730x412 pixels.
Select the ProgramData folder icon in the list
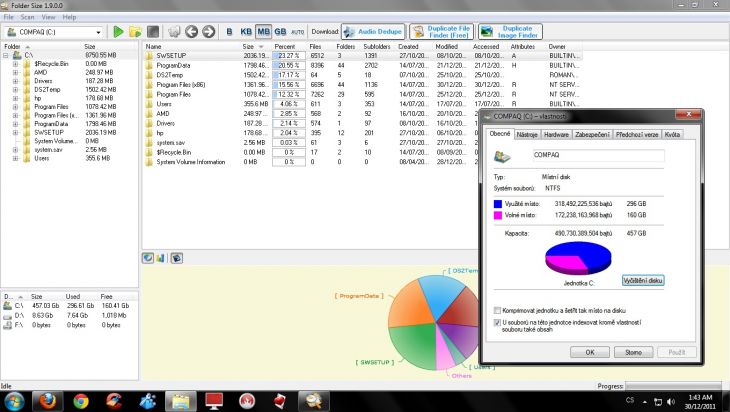[149, 65]
